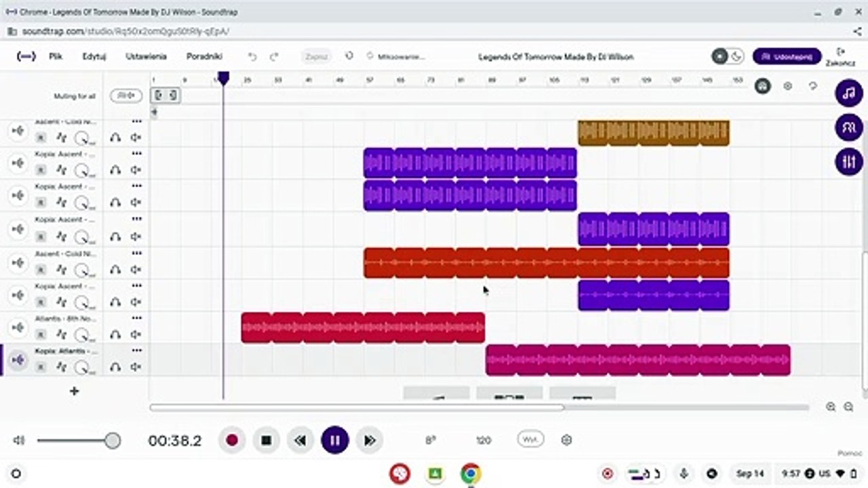The width and height of the screenshot is (868, 488).
Task: Click the playhead marker on the ruler
Action: click(x=223, y=79)
